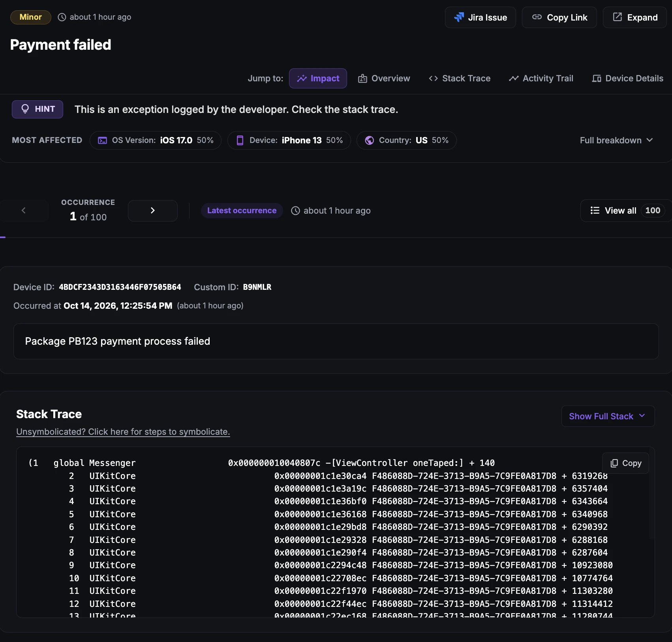
Task: Click the Payment failed title
Action: [60, 45]
